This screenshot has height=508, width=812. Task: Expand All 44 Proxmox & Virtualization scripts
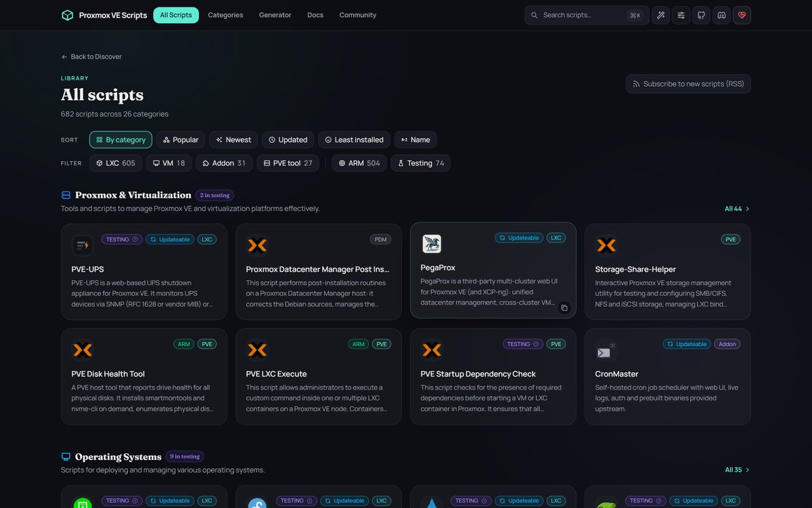[x=737, y=209]
